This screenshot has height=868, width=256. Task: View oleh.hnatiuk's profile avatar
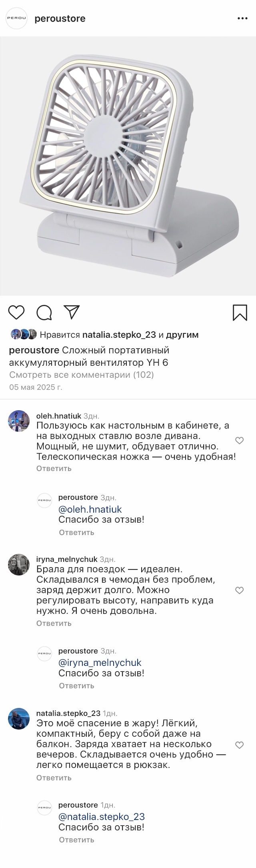(19, 421)
